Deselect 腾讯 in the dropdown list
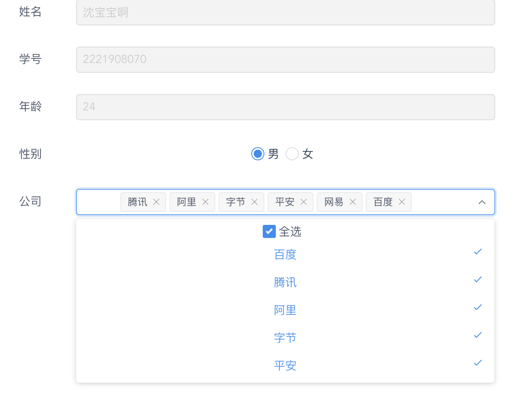This screenshot has width=532, height=395. [x=285, y=282]
